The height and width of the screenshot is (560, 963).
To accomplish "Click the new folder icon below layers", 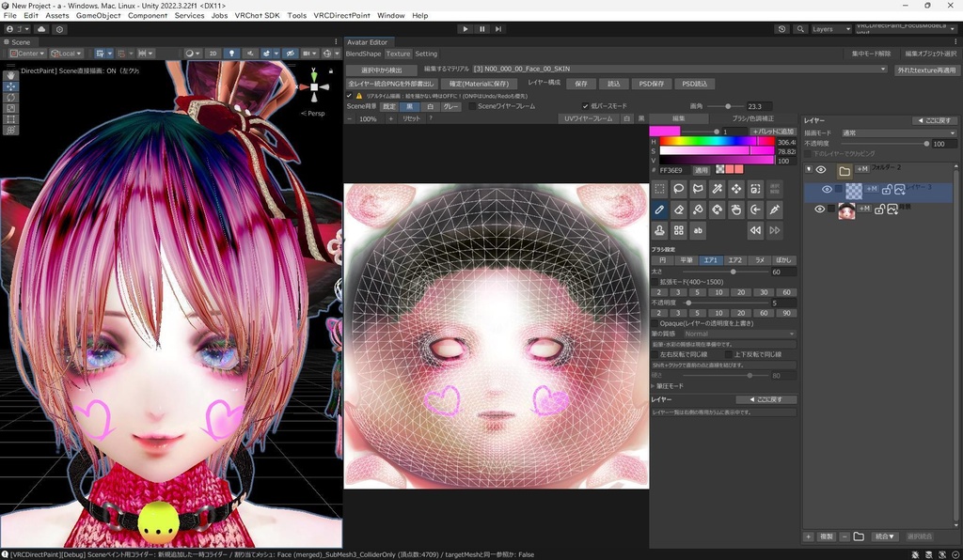I will click(x=859, y=537).
